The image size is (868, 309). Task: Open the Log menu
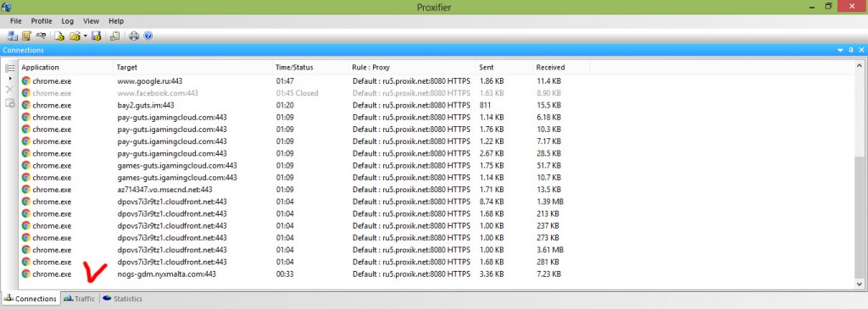[68, 21]
